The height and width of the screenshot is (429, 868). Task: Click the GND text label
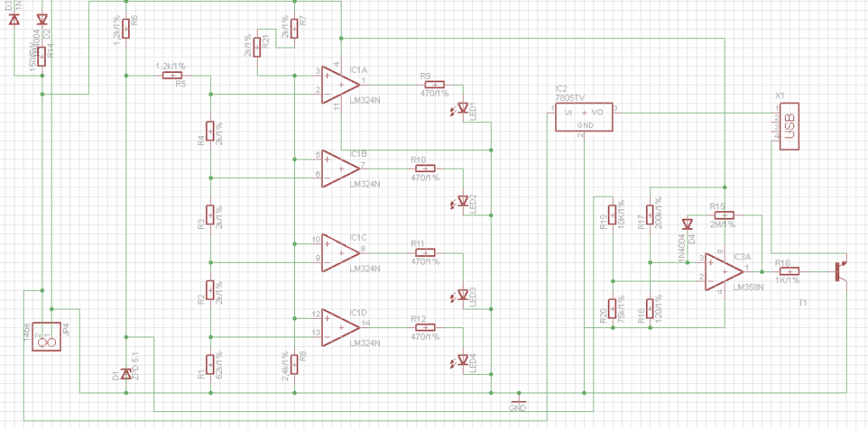[x=517, y=409]
